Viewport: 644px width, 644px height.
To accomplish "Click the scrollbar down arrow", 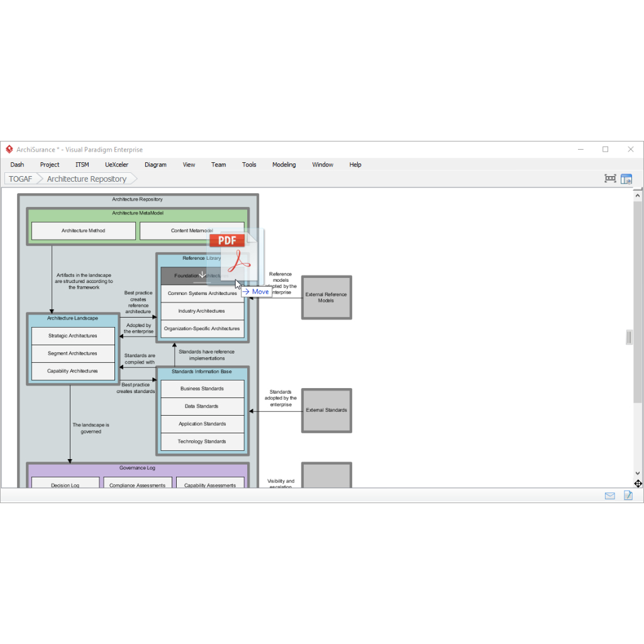I will 638,473.
